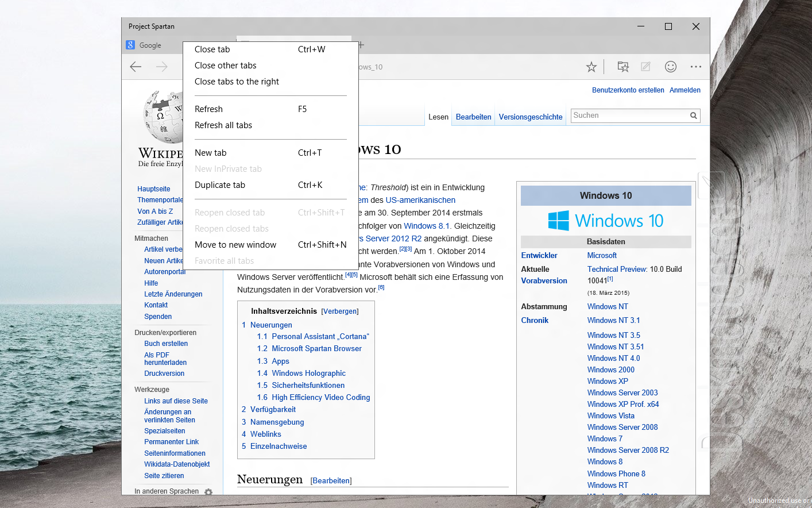812x508 pixels.
Task: Open the favorites hub icon
Action: click(623, 67)
